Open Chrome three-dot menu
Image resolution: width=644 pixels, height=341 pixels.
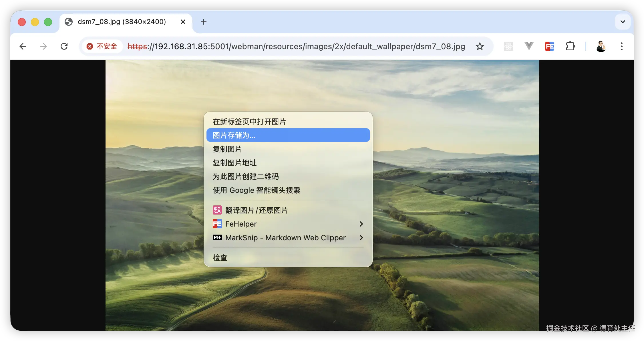click(621, 46)
